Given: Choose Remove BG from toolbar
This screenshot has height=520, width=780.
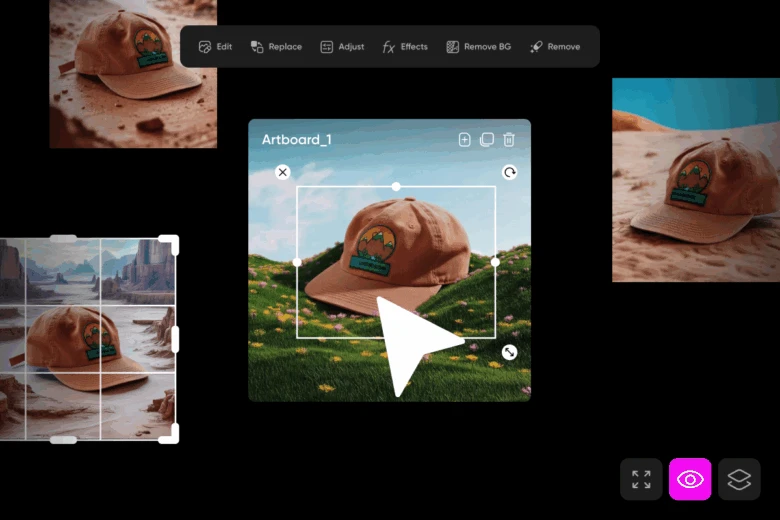Looking at the screenshot, I should pyautogui.click(x=478, y=47).
